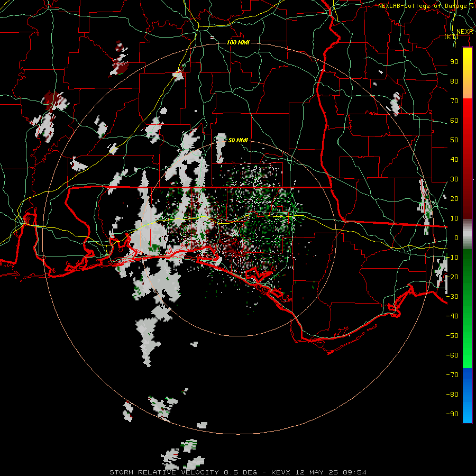Click the blue bottom segment of the color bar
476x476 pixels.
(x=467, y=396)
